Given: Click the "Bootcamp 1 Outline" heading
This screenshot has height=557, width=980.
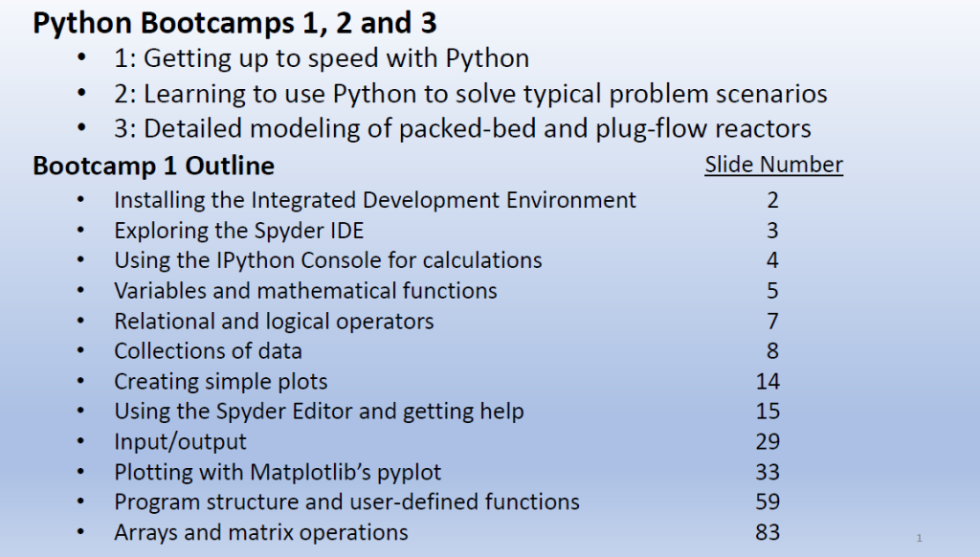Looking at the screenshot, I should point(153,166).
